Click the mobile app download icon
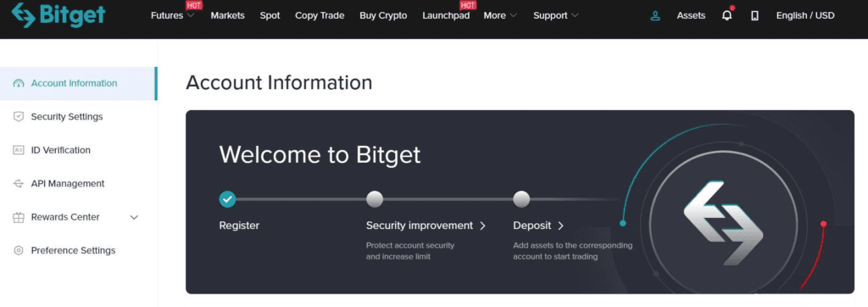 click(754, 15)
